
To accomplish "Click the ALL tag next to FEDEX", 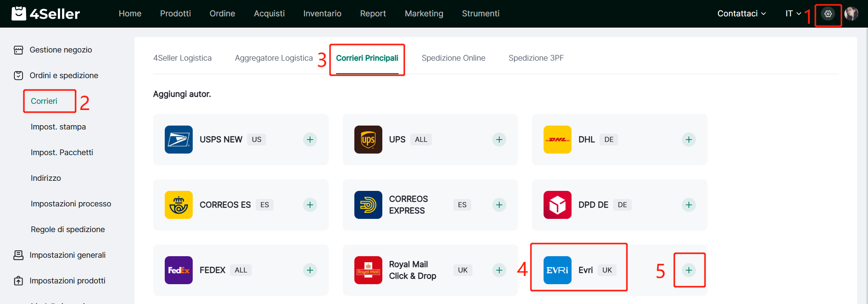I will click(x=241, y=270).
